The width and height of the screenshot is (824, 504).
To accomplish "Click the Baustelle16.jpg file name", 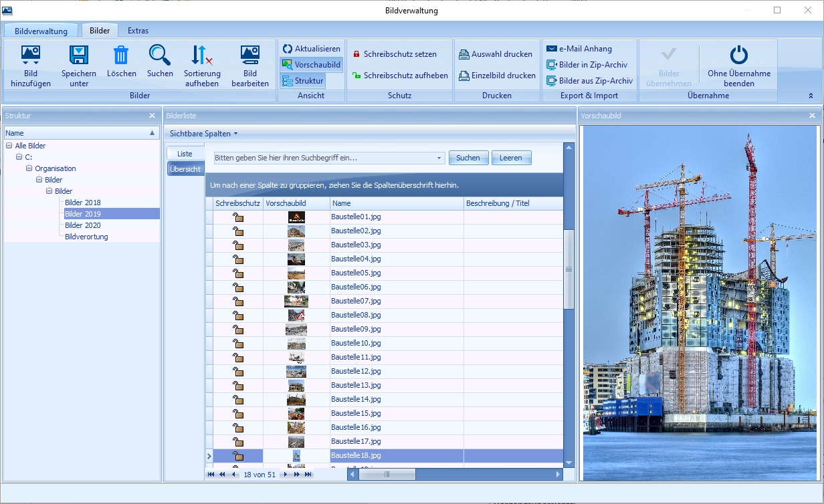I will pos(356,427).
